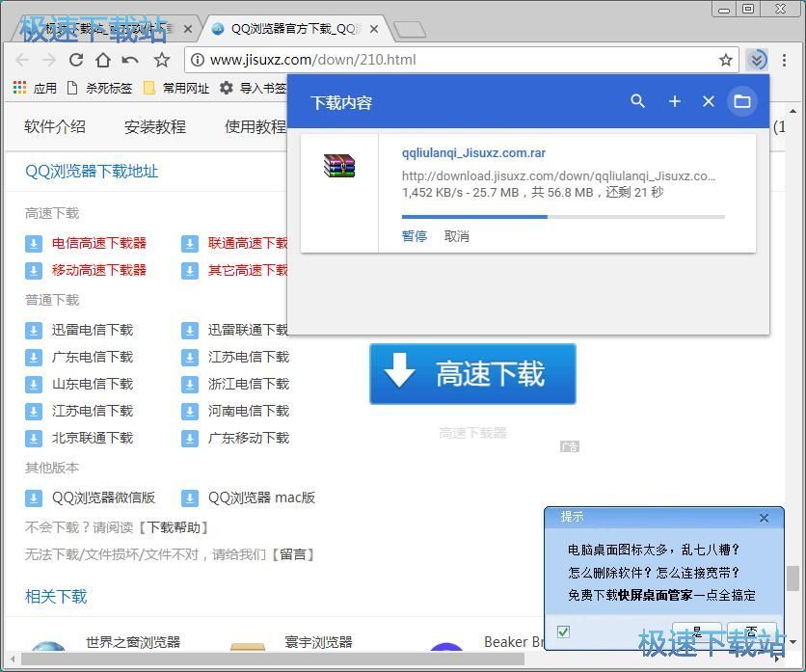Image resolution: width=806 pixels, height=672 pixels.
Task: Open the browser three-dot menu
Action: click(x=784, y=60)
